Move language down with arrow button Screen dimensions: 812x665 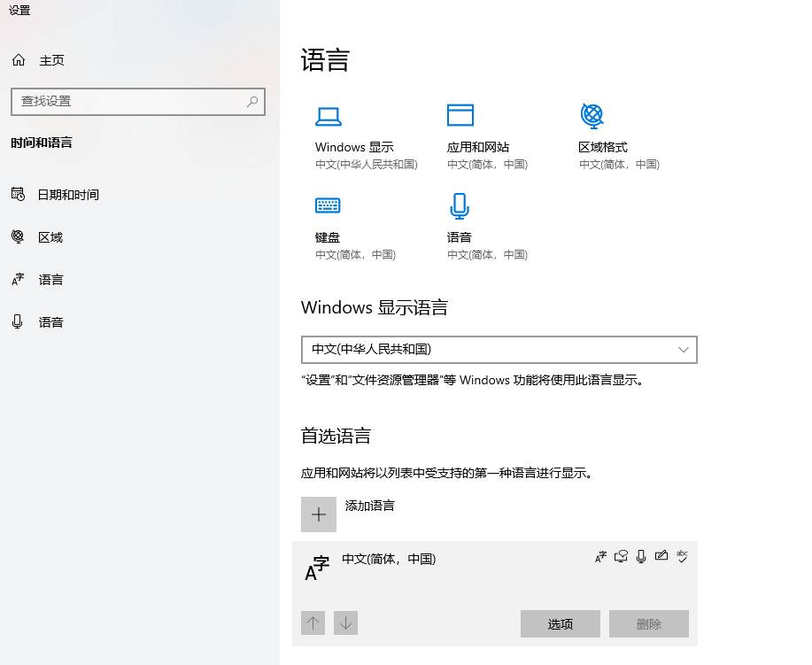click(345, 622)
